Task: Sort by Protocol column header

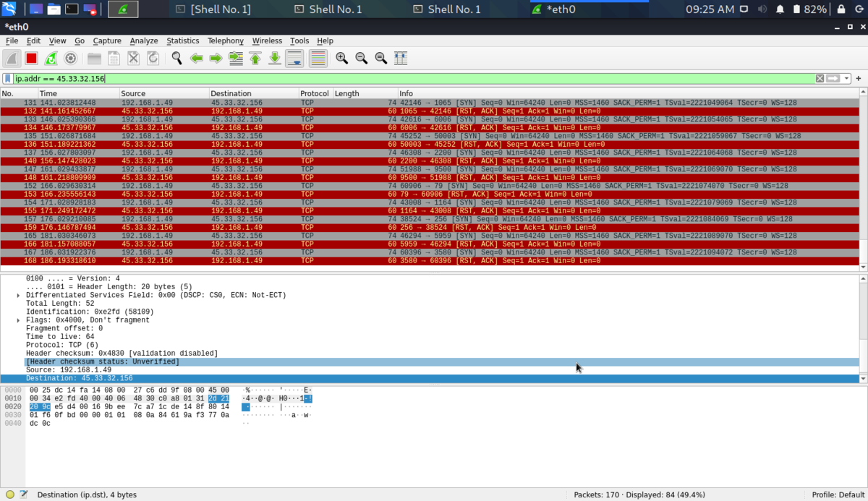Action: (316, 94)
